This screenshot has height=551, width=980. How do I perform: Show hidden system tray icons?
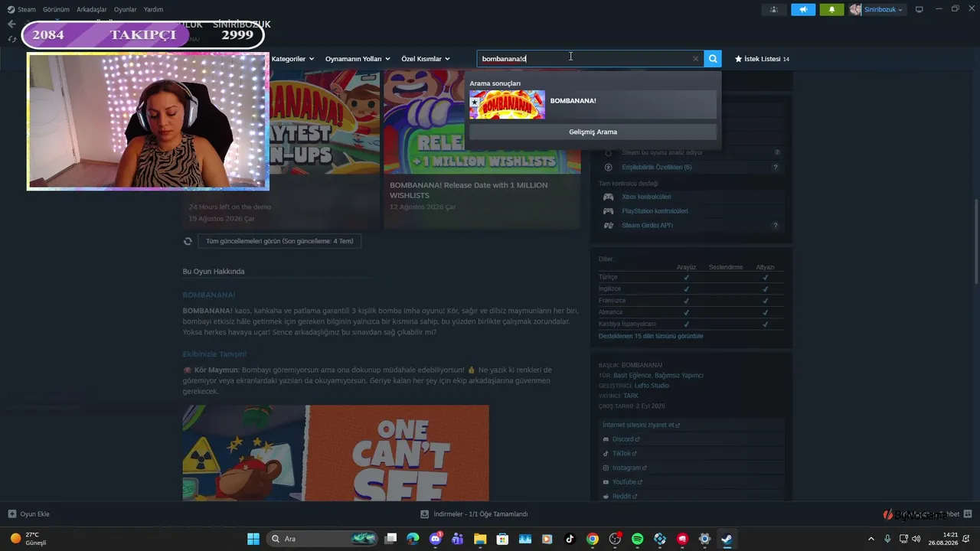pos(871,539)
